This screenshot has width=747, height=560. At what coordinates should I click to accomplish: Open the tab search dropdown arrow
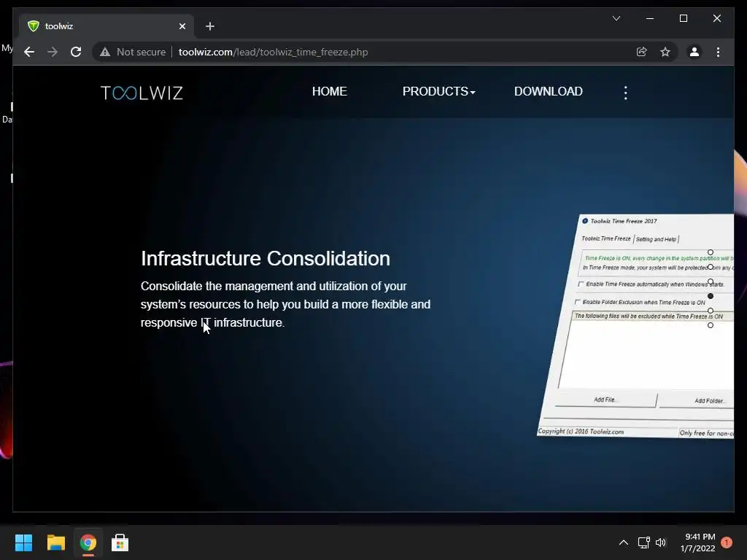coord(616,18)
